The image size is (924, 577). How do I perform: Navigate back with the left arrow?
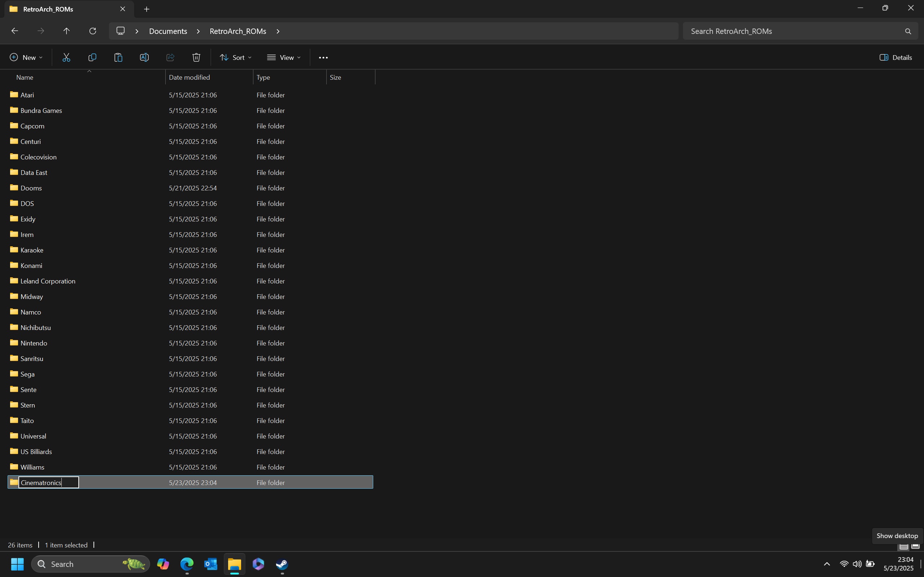(x=14, y=31)
